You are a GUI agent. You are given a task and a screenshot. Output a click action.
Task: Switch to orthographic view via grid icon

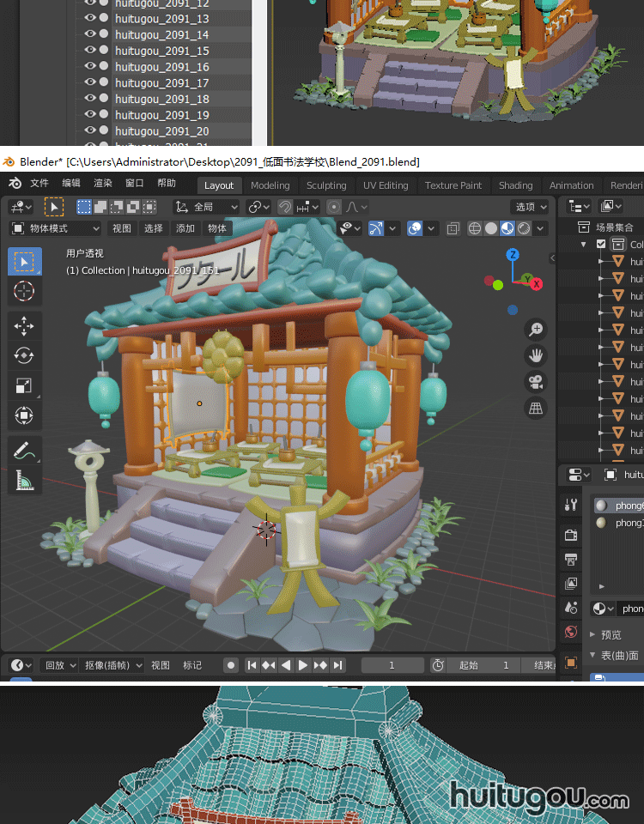pyautogui.click(x=536, y=408)
